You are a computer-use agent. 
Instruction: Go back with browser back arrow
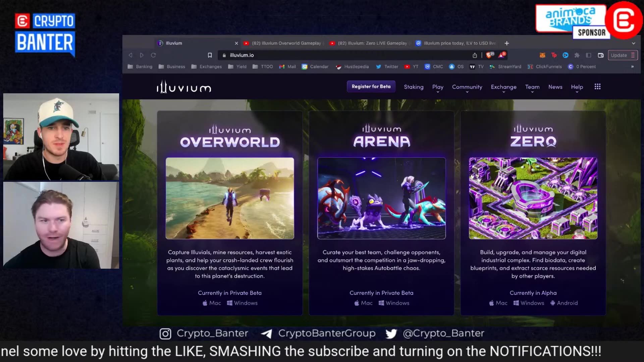tap(130, 55)
